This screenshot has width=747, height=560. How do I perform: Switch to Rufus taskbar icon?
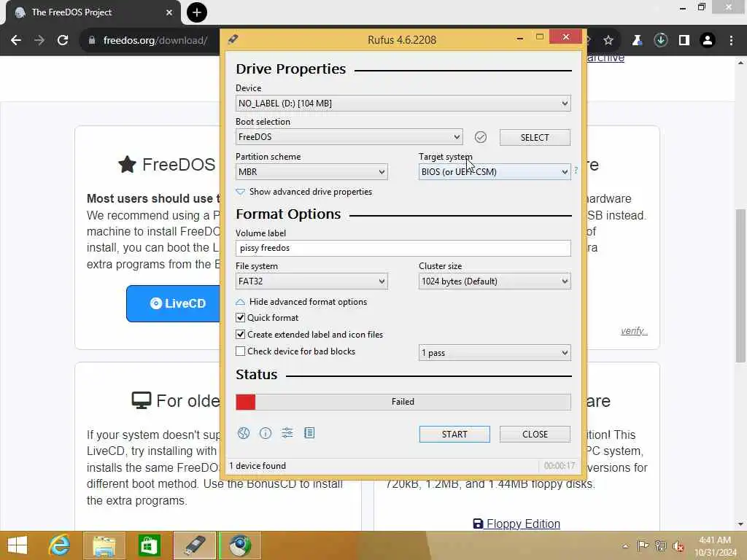click(x=194, y=545)
